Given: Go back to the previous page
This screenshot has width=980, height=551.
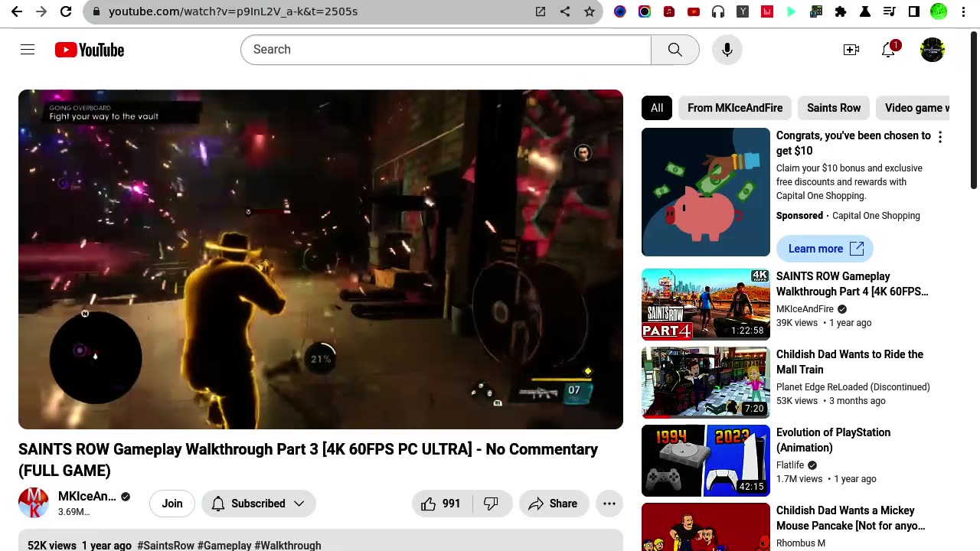Looking at the screenshot, I should (x=17, y=11).
